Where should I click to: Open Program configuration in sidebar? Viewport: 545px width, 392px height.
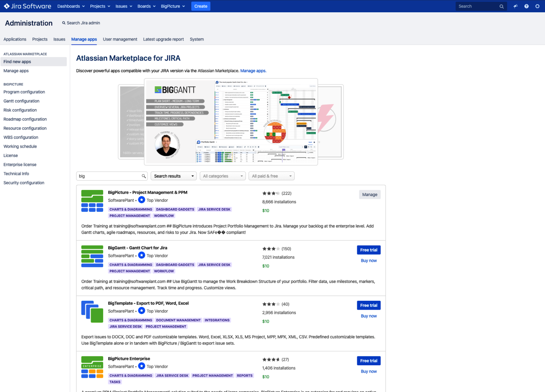pyautogui.click(x=24, y=92)
